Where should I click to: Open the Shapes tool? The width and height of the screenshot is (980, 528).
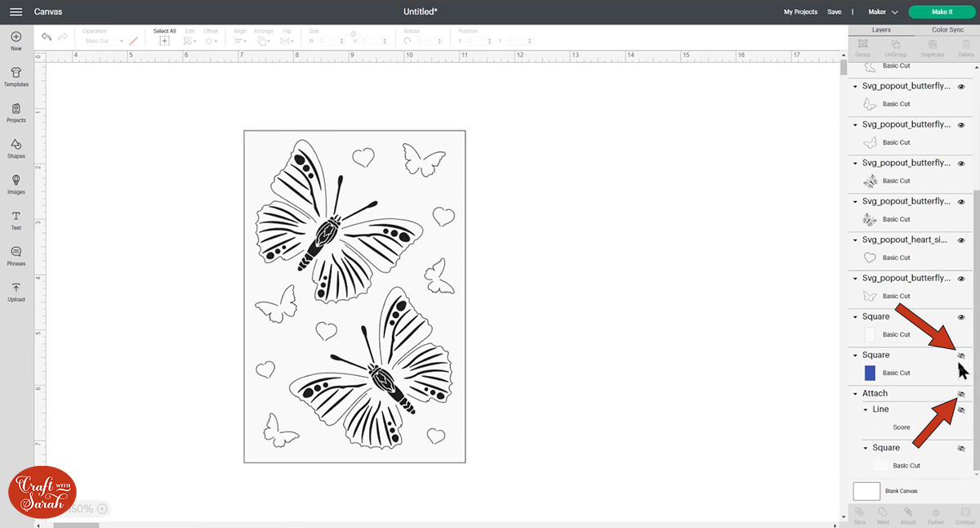tap(16, 148)
